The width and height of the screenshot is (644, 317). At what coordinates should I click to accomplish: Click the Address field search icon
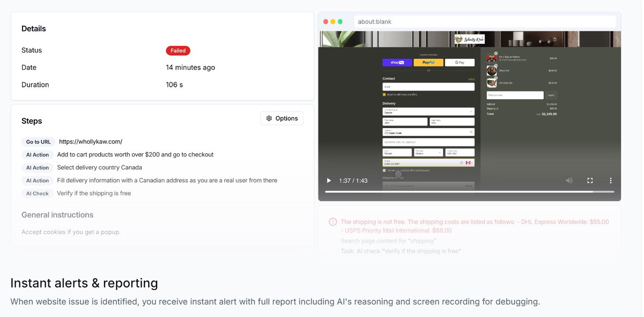(x=471, y=132)
